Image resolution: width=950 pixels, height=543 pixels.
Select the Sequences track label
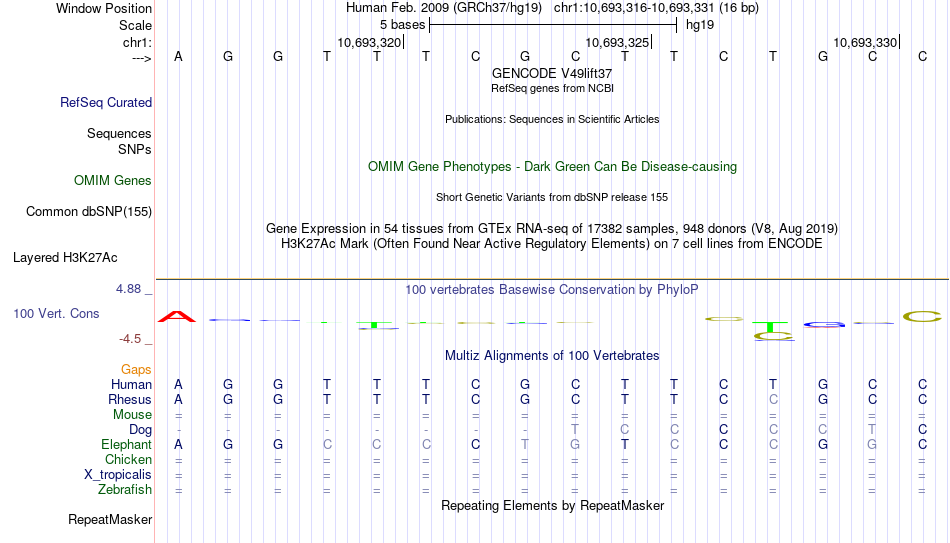point(119,133)
